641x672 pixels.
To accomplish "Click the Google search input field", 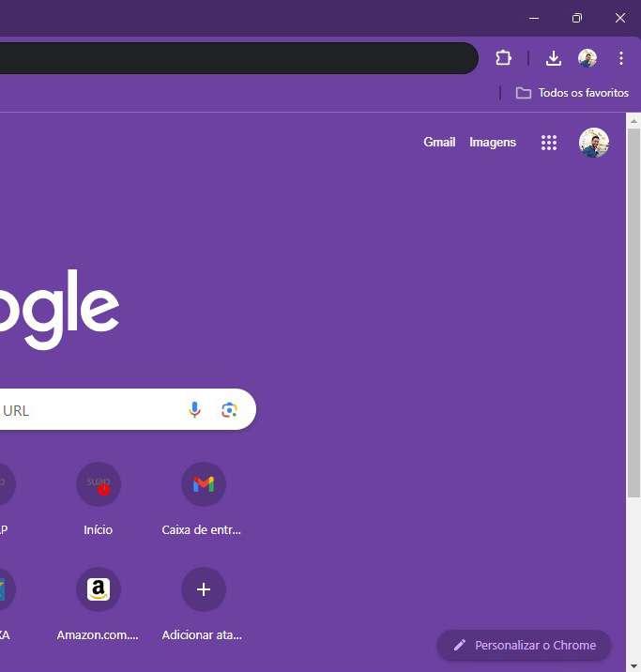I will (x=129, y=409).
